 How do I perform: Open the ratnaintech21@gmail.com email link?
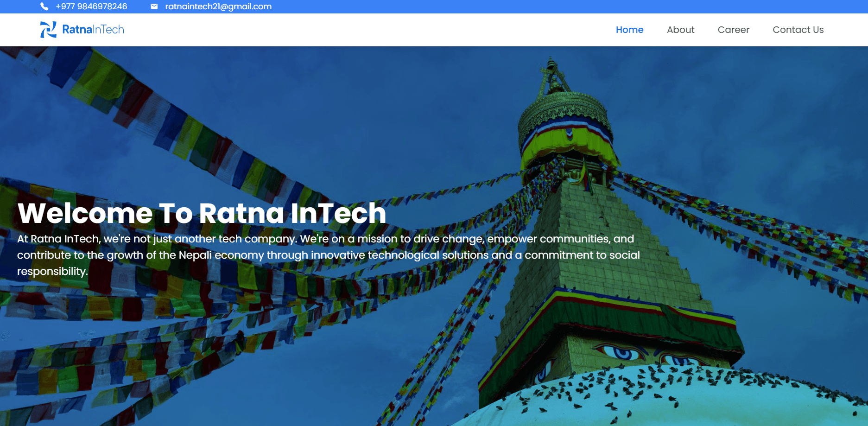coord(218,6)
